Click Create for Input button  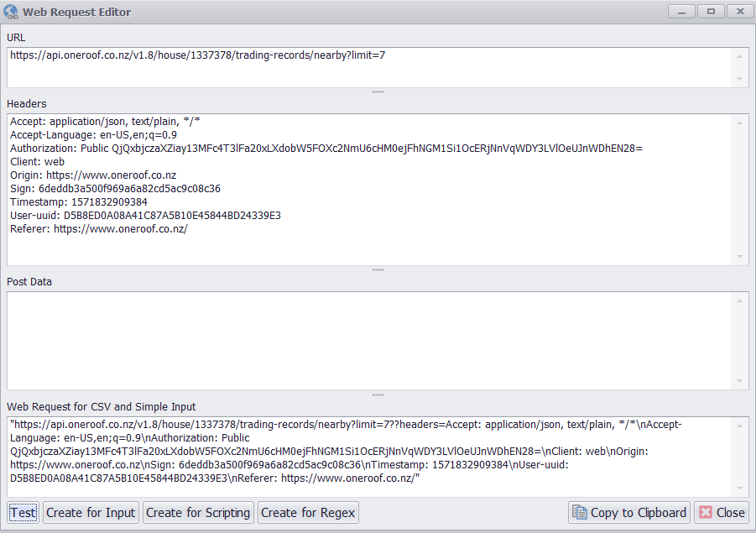(91, 513)
